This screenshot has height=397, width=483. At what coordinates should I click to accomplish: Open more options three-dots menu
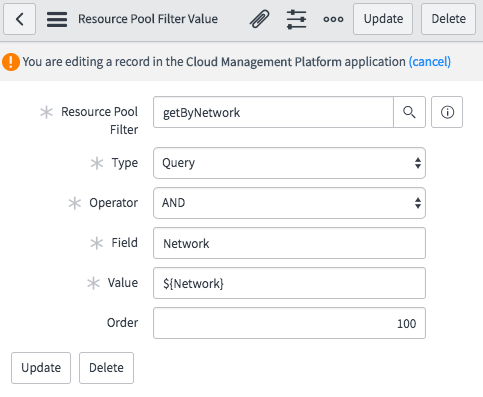click(x=333, y=19)
